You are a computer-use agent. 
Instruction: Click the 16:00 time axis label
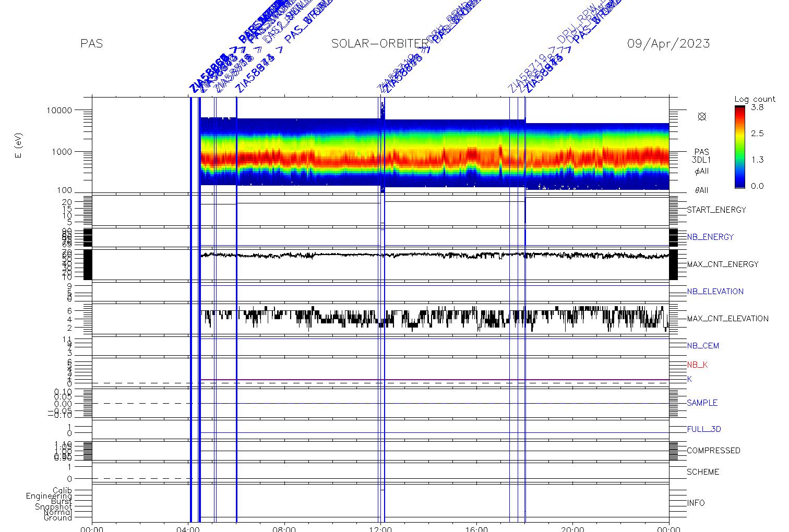tap(476, 529)
